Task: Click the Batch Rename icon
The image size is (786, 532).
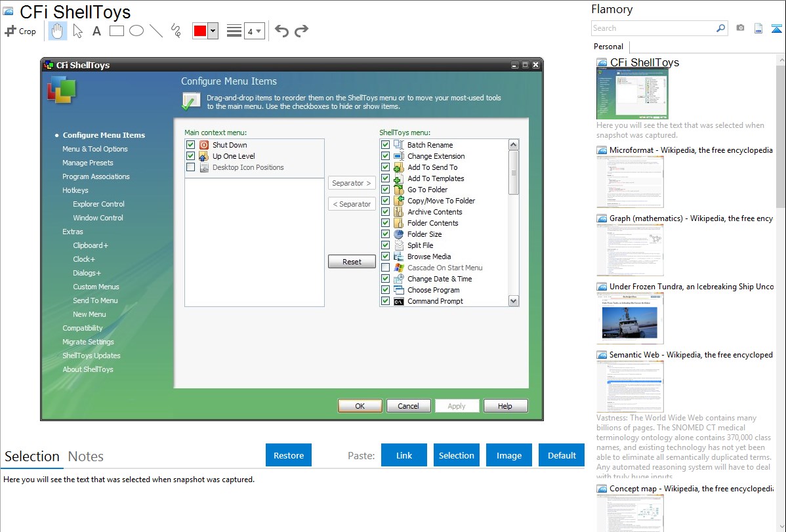Action: [399, 145]
